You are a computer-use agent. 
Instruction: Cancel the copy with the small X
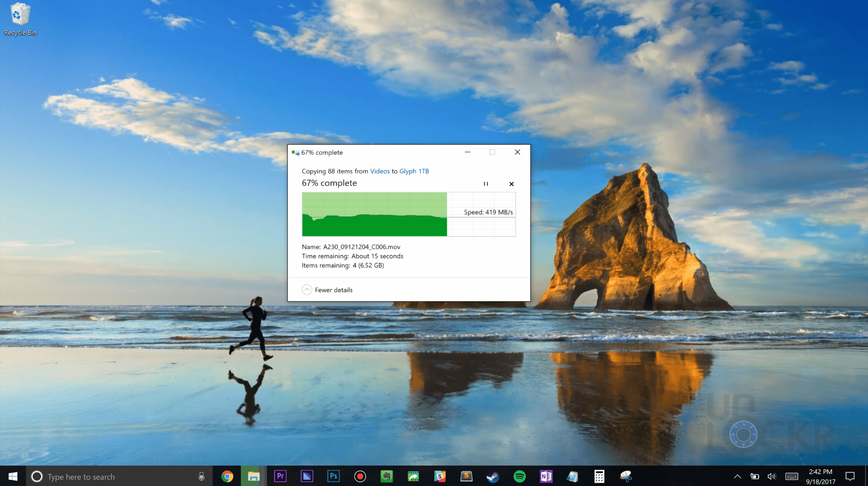[511, 184]
